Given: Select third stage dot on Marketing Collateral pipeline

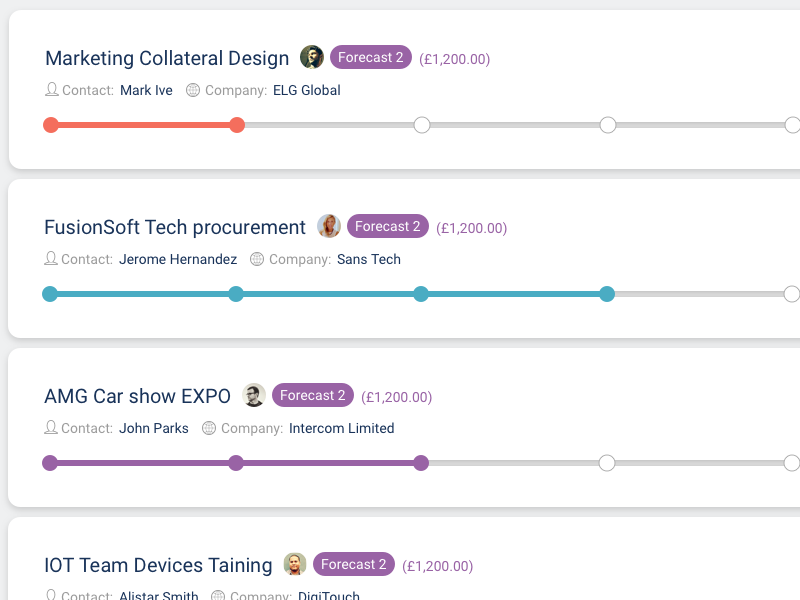Looking at the screenshot, I should [422, 125].
